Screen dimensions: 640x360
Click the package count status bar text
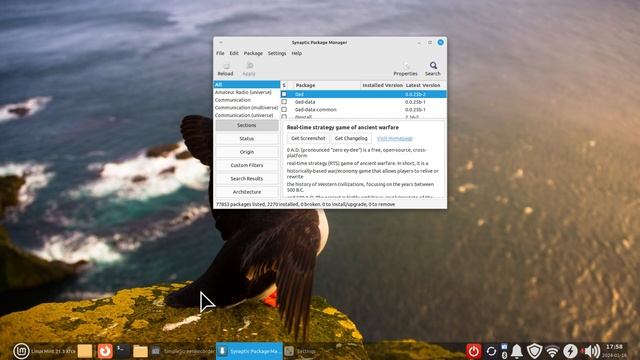click(305, 204)
